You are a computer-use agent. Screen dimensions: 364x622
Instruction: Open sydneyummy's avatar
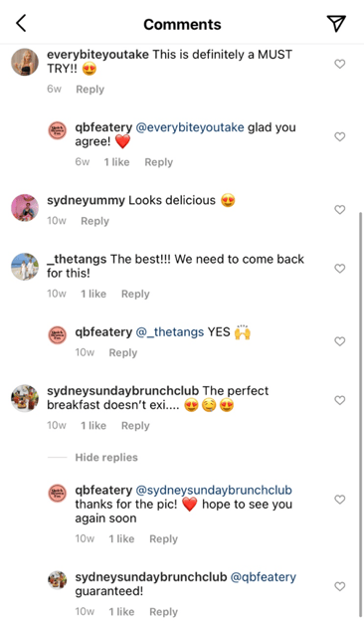click(25, 208)
